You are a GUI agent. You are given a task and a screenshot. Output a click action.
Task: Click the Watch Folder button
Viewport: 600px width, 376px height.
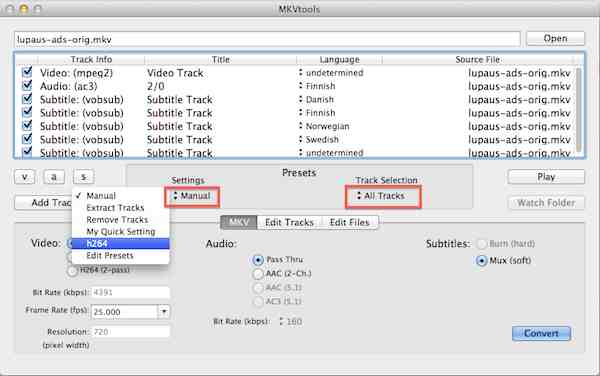546,203
